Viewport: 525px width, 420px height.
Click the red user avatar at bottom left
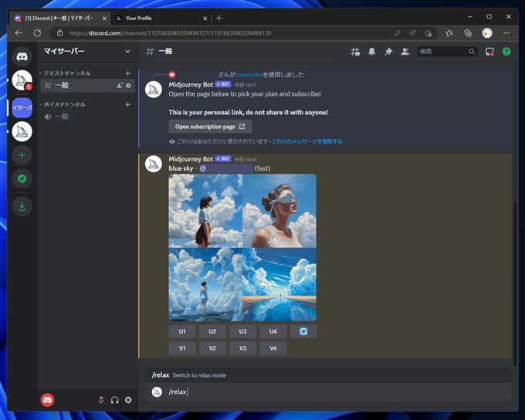pos(47,400)
